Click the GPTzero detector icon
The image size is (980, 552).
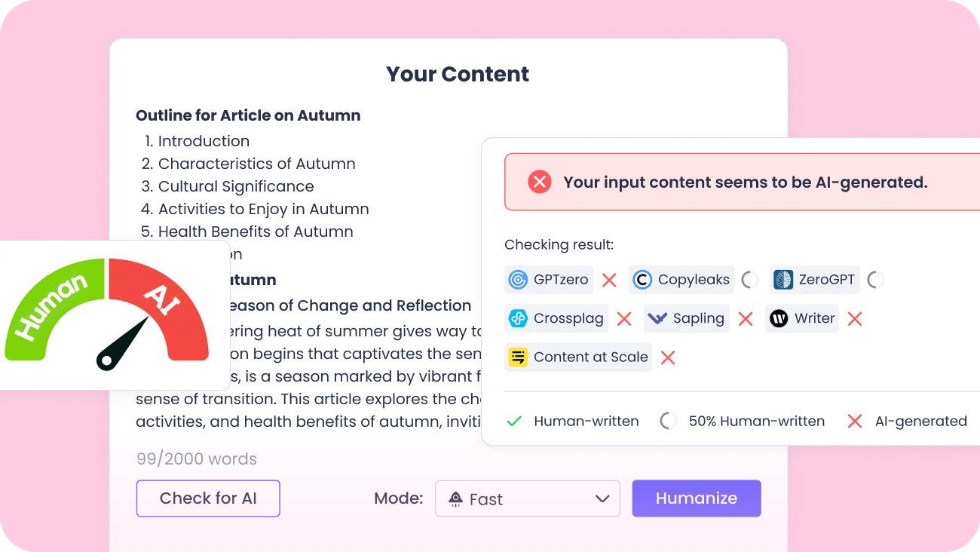[x=518, y=280]
